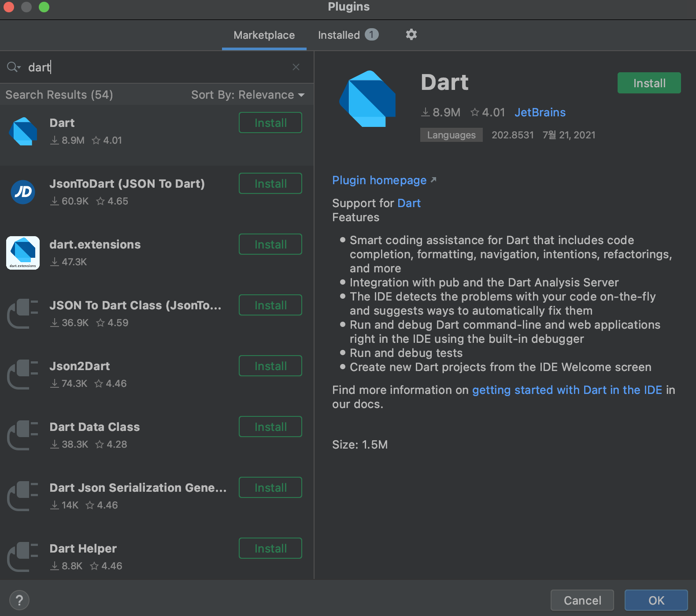
Task: Clear the search field with X
Action: [296, 67]
